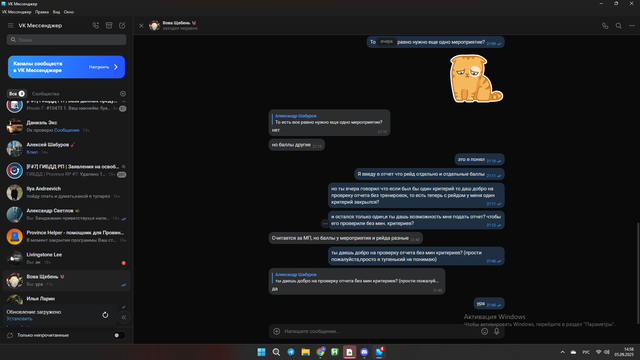Screen dimensions: 640x360
Task: Search within the current conversation
Action: 619,26
